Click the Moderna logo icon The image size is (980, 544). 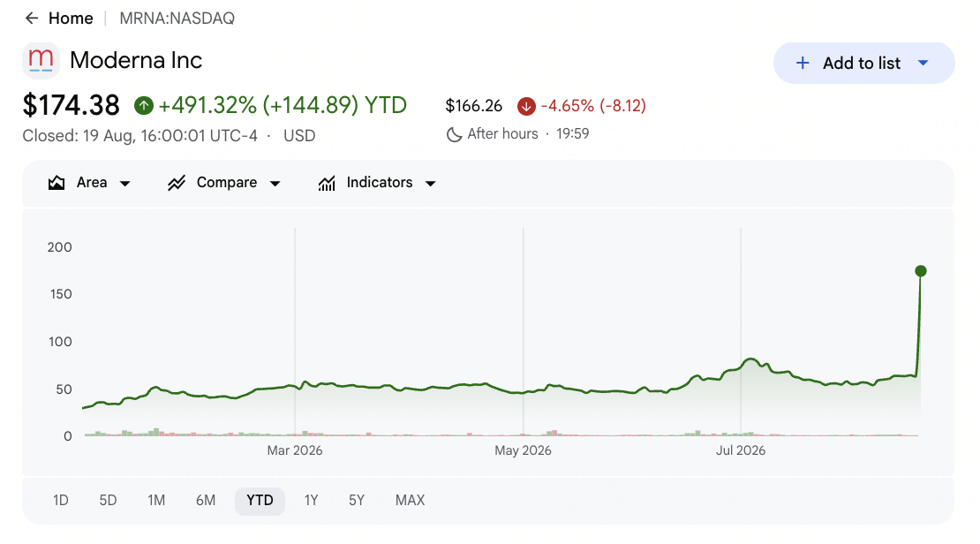click(x=41, y=61)
